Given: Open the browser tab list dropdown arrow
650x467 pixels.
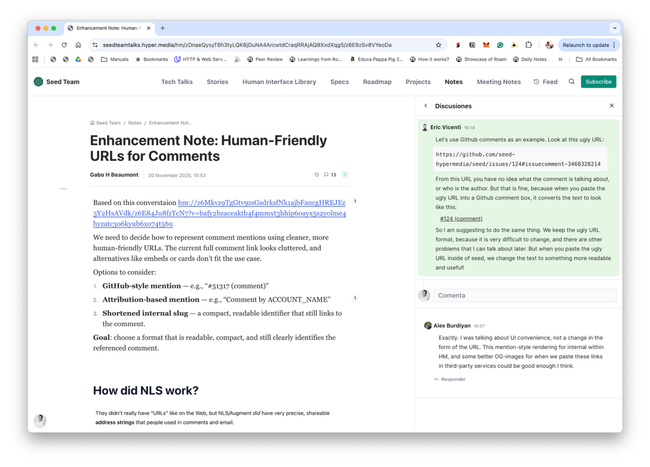Looking at the screenshot, I should pyautogui.click(x=614, y=28).
